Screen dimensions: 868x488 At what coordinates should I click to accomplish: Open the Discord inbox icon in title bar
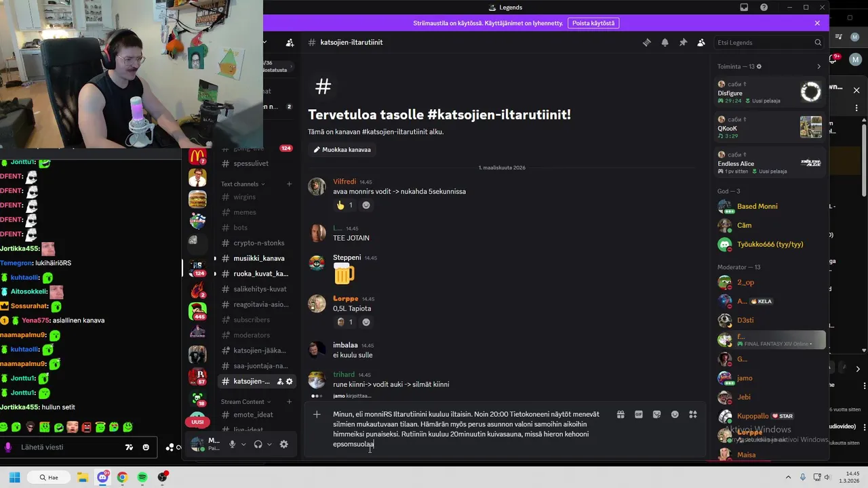pos(744,7)
